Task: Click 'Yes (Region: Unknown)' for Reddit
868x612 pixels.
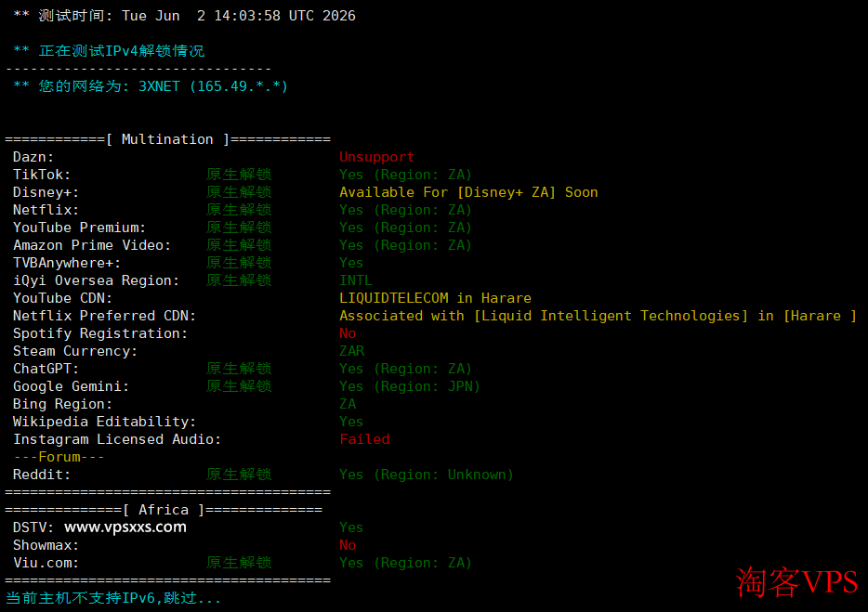Action: coord(427,475)
